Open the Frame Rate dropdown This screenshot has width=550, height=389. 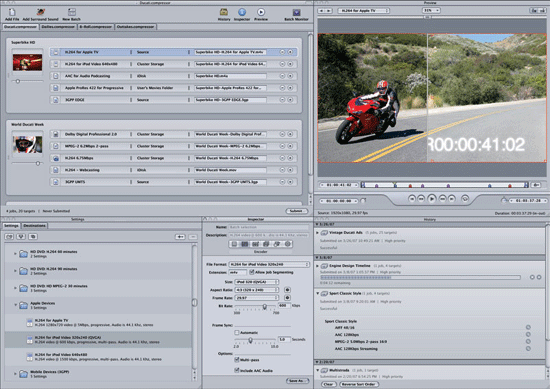(x=257, y=297)
